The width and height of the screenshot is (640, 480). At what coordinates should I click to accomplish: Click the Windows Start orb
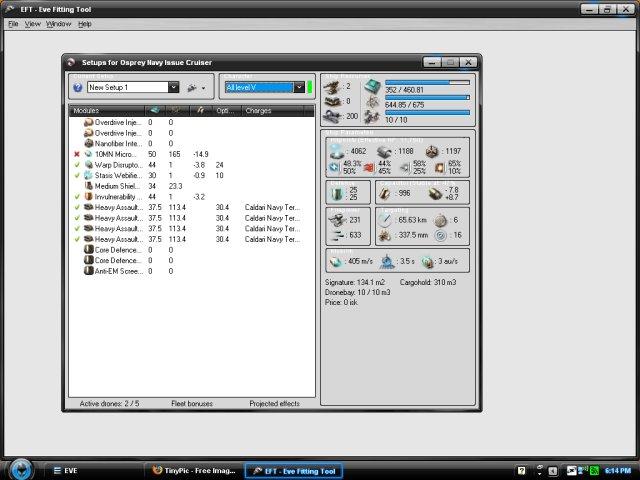pyautogui.click(x=21, y=469)
